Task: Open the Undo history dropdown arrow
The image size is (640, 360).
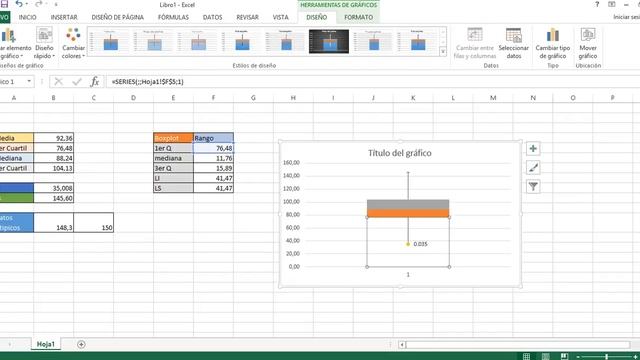Action: [27, 4]
